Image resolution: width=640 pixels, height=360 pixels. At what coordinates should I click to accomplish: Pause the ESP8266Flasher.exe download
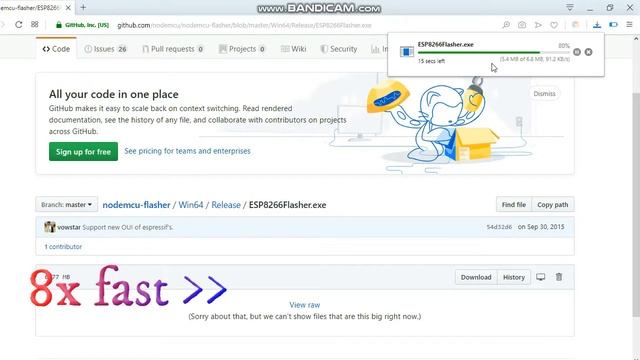click(x=577, y=52)
